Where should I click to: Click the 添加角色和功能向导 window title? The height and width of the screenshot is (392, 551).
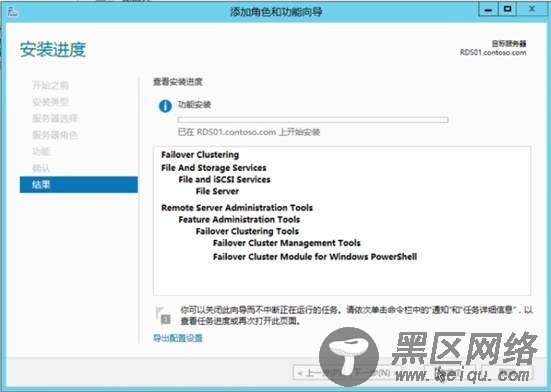[x=276, y=12]
